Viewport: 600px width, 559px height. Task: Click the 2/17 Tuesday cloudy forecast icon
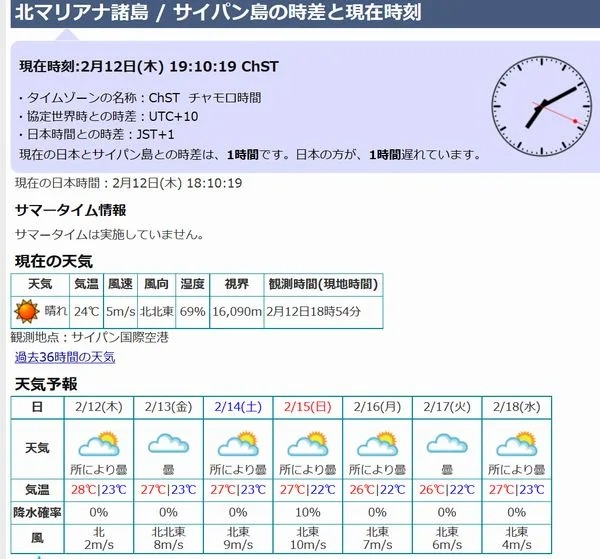click(x=447, y=443)
